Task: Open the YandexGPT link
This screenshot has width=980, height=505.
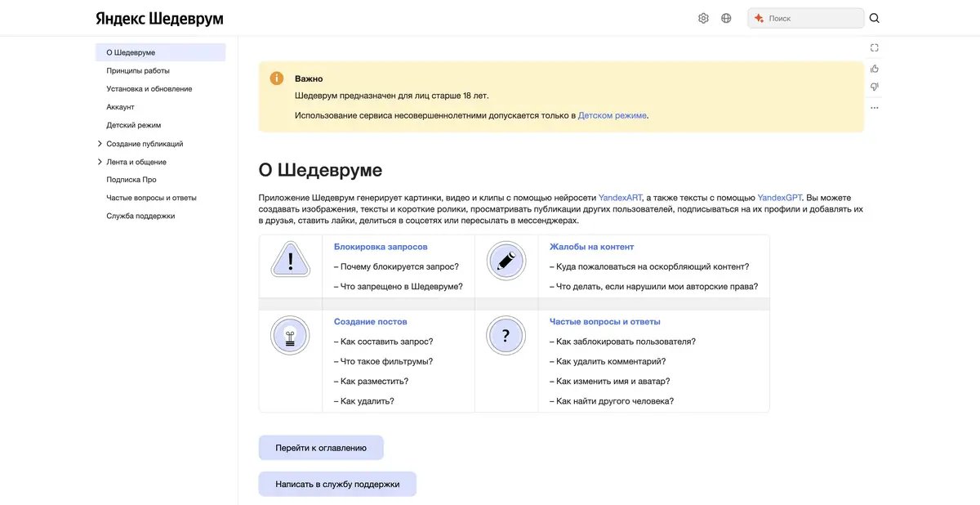Action: coord(780,198)
